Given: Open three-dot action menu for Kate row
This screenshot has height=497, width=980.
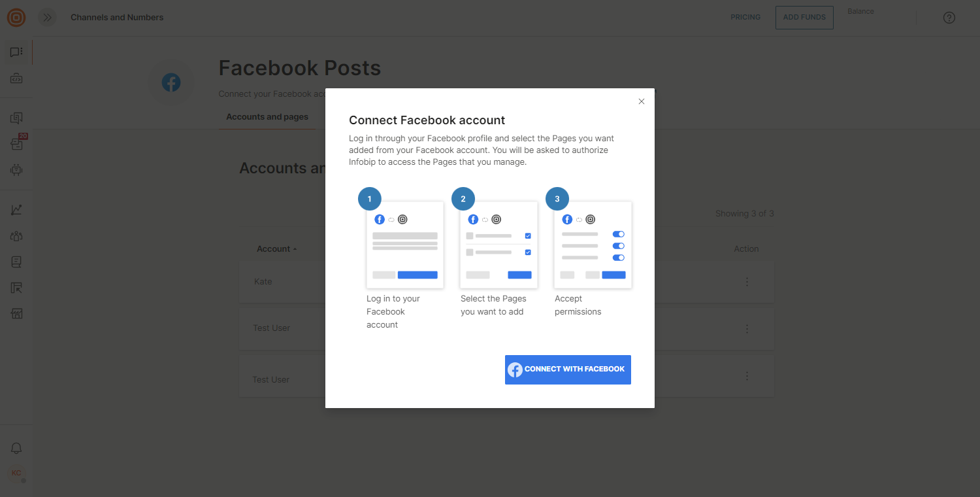Looking at the screenshot, I should tap(747, 282).
